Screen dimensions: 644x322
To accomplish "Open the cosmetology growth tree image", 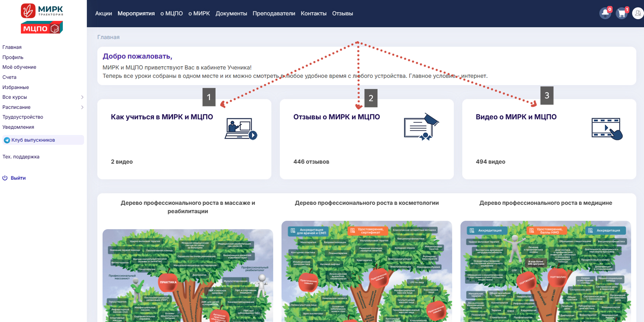I will [367, 271].
